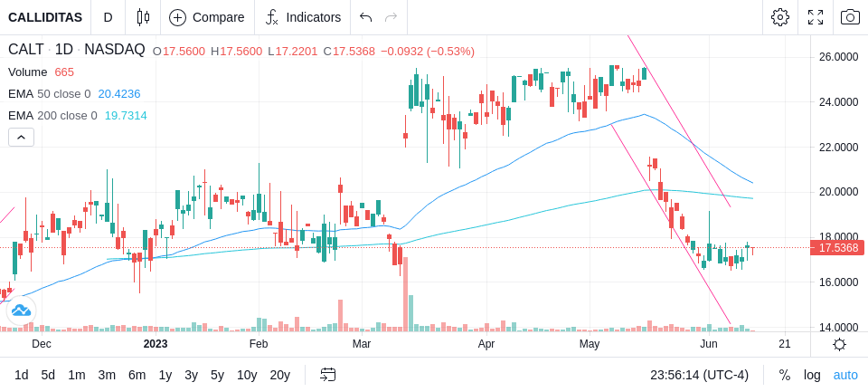Click the TradingView cloud logo
Screen dimensions: 868x392
pyautogui.click(x=21, y=311)
